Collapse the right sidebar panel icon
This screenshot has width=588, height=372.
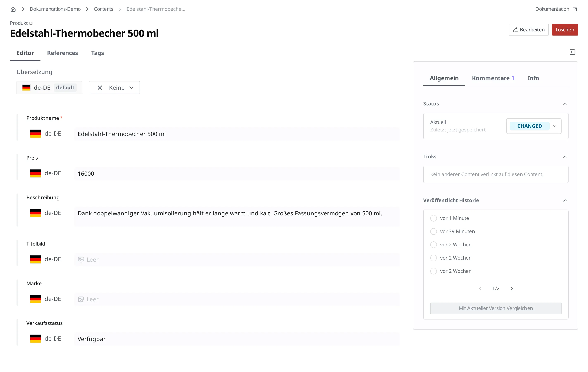tap(572, 52)
